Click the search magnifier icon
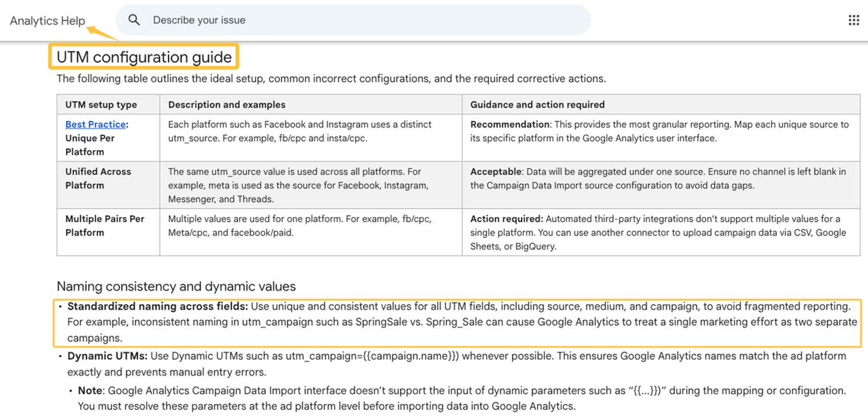The width and height of the screenshot is (868, 419). [134, 20]
